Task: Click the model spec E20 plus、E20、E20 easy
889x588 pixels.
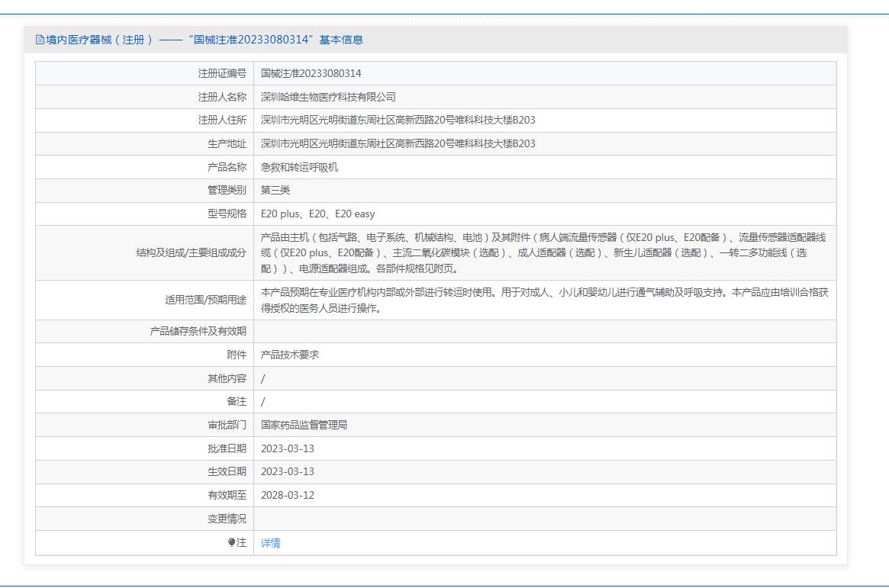Action: pos(317,214)
